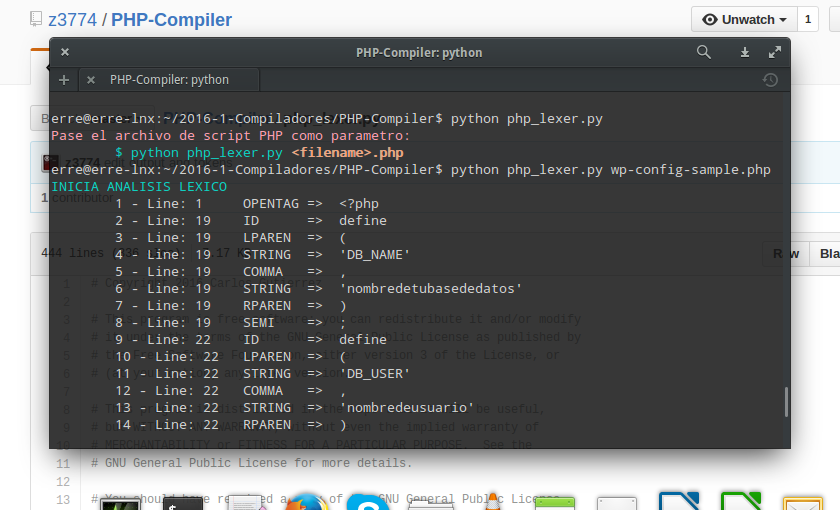The image size is (840, 510).
Task: Click the watchers count 1 beside Unwatch
Action: [808, 20]
